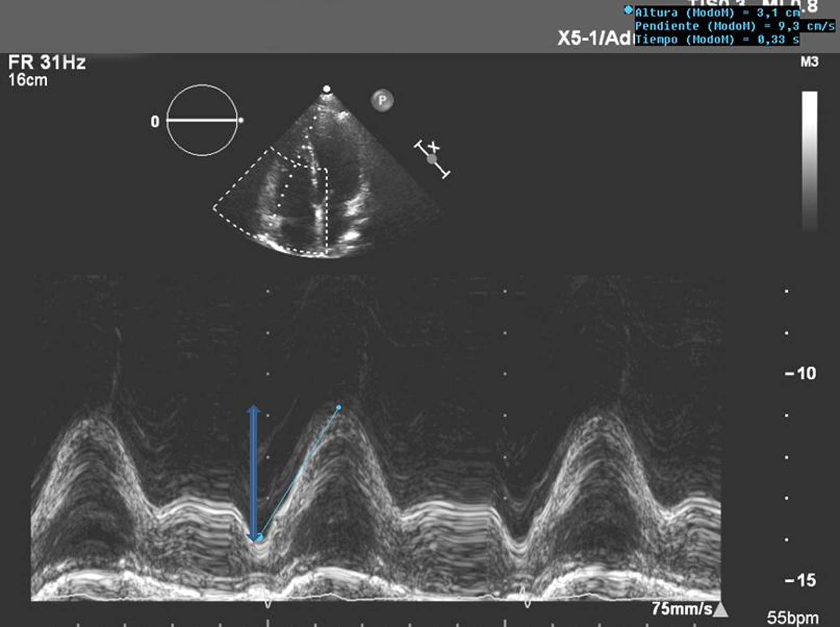
Task: Click the FR 31Hz frame rate label
Action: [x=47, y=63]
